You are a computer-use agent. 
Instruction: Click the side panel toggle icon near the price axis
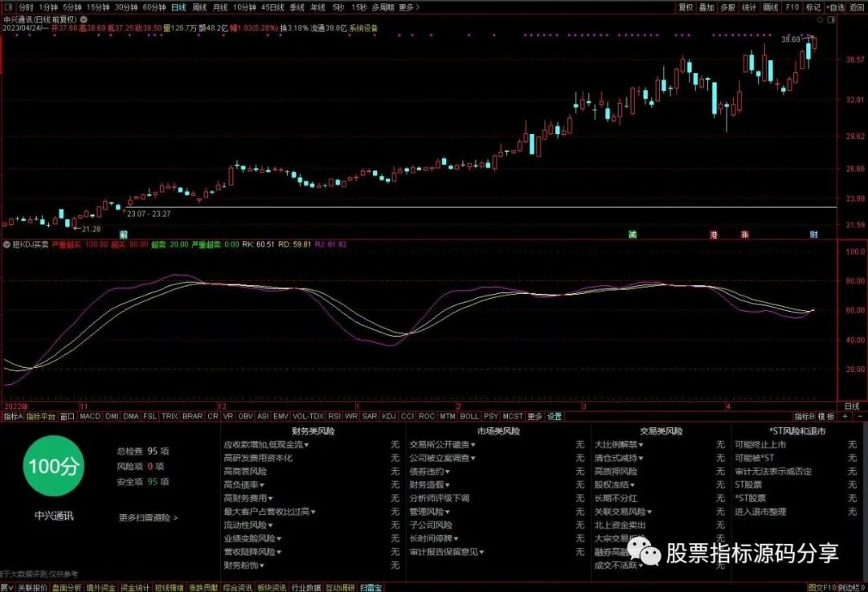(x=831, y=20)
